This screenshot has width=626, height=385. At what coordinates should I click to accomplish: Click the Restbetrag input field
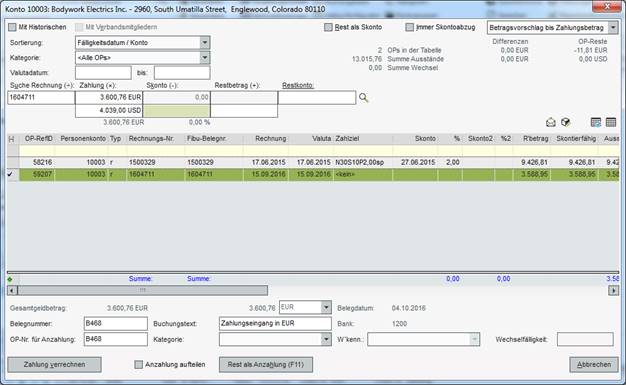click(x=244, y=97)
